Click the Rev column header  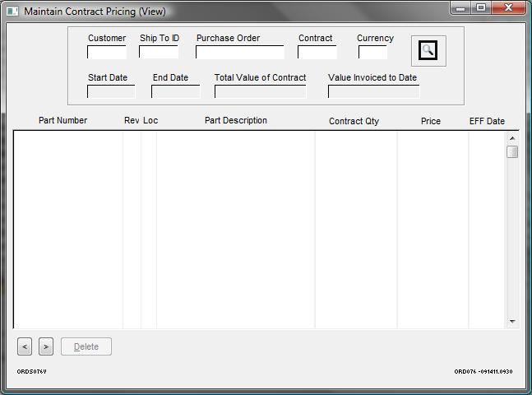coord(132,121)
